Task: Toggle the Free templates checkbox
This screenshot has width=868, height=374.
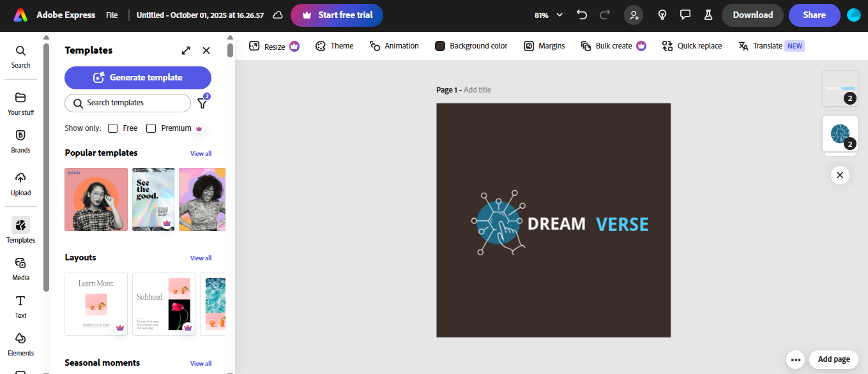Action: click(112, 128)
